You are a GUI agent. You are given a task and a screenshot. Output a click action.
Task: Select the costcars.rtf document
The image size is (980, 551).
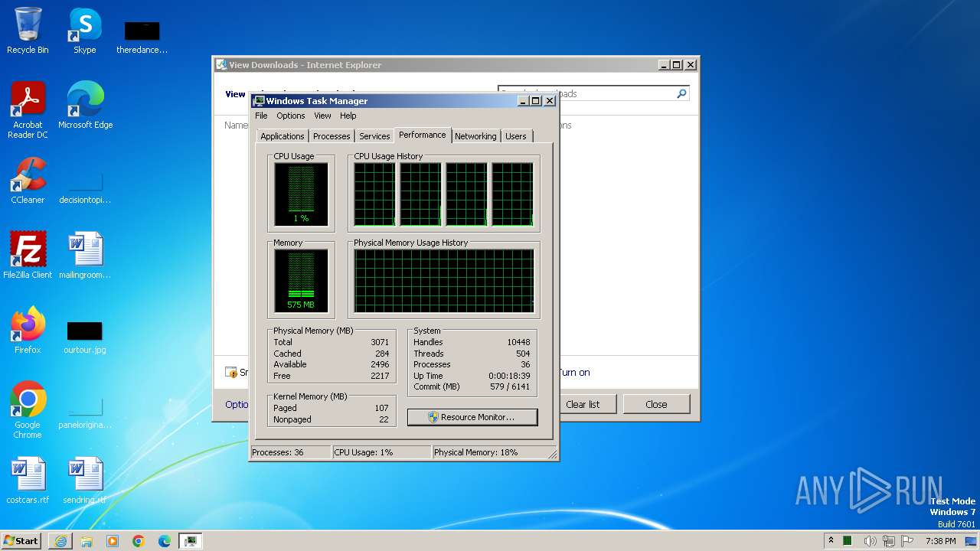28,480
